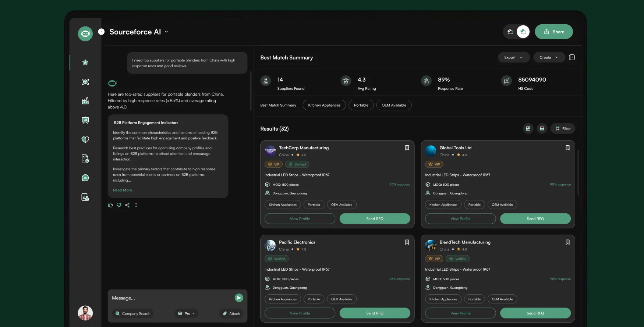Screen dimensions: 644x327
Task: Click the Company Search button
Action: pyautogui.click(x=133, y=313)
